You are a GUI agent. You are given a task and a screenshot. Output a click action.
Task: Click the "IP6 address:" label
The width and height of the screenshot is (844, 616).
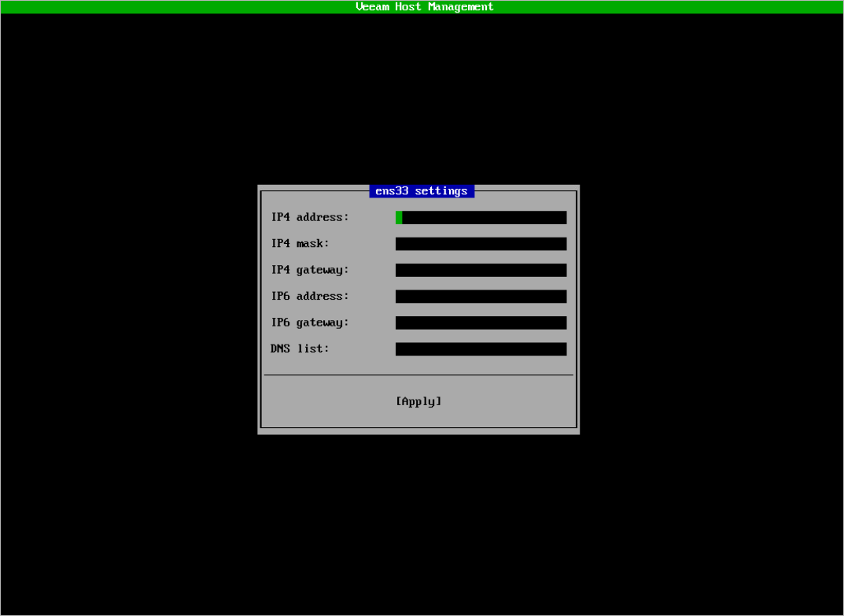(310, 297)
